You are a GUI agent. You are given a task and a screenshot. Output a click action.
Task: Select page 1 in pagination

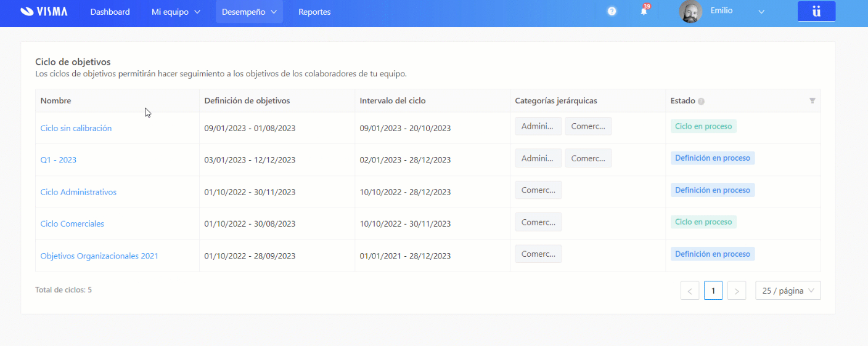click(x=713, y=291)
